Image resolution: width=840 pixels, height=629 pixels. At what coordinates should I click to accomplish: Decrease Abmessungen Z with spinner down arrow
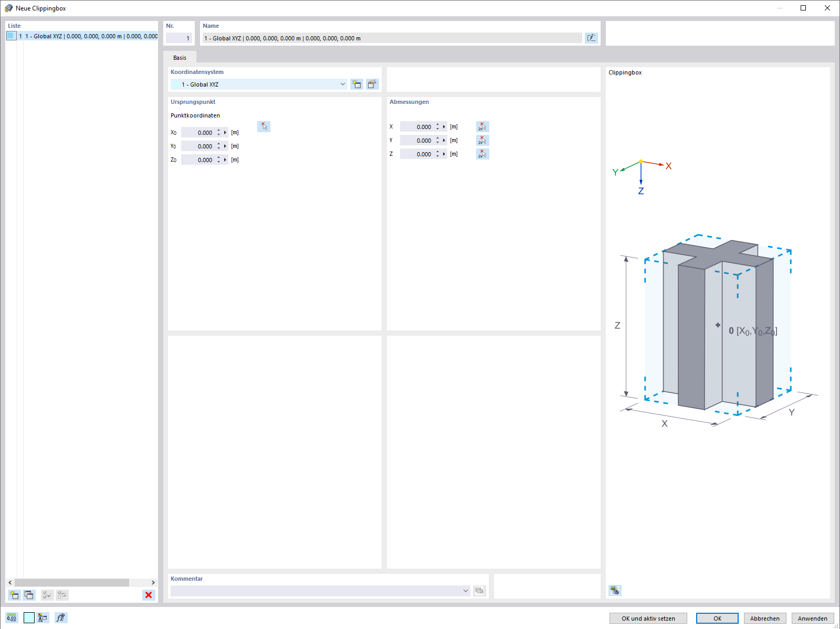pyautogui.click(x=438, y=156)
